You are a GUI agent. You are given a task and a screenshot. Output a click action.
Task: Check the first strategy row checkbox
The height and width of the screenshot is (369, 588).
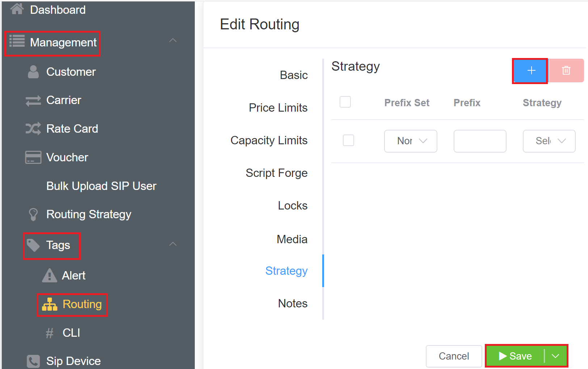pyautogui.click(x=348, y=140)
